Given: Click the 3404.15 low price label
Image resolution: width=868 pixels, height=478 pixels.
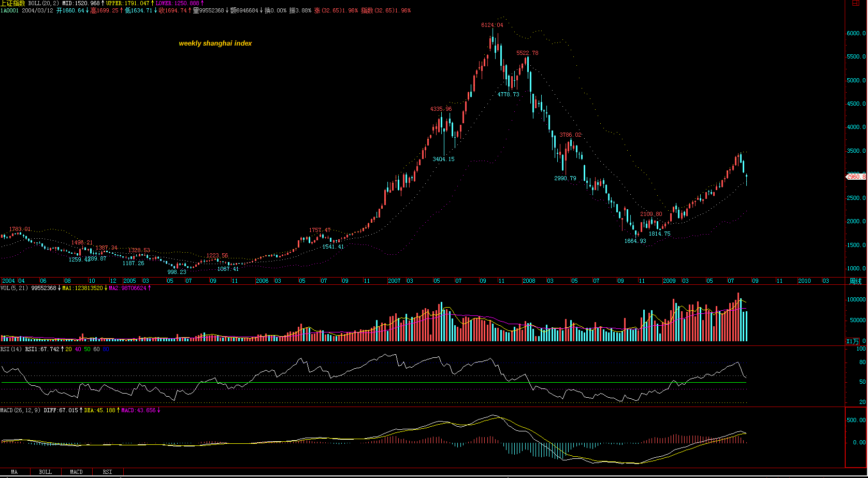Looking at the screenshot, I should (444, 159).
